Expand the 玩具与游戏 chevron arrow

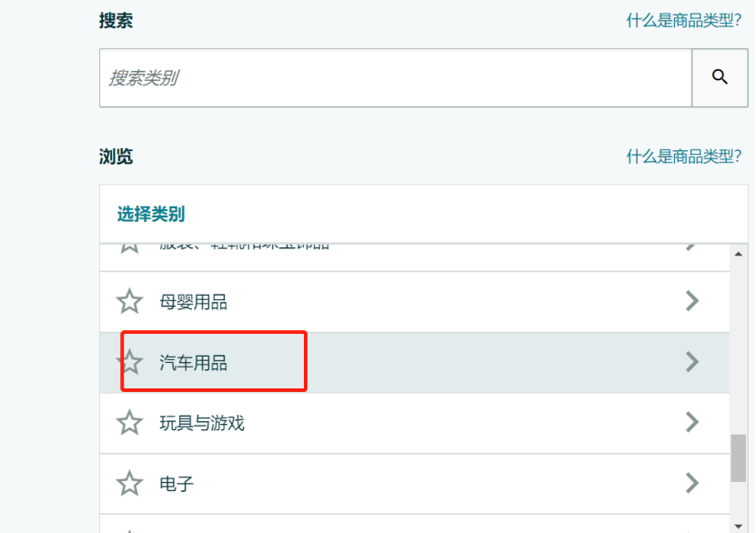[x=692, y=422]
